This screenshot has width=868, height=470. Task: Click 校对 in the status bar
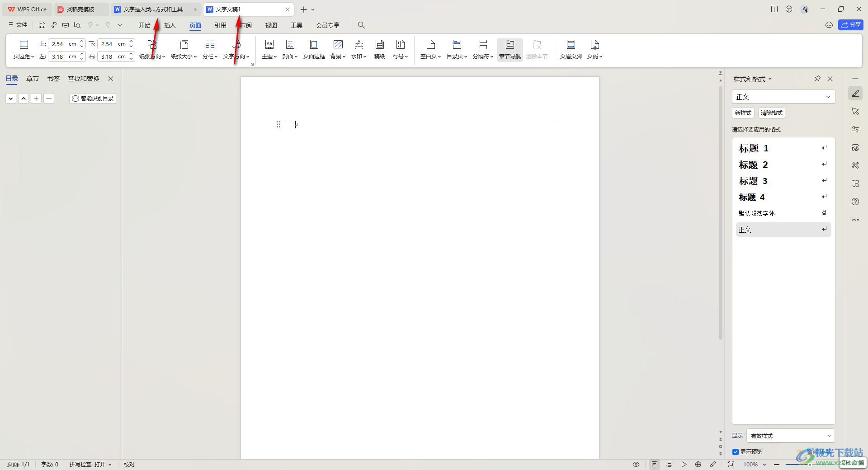pos(129,464)
